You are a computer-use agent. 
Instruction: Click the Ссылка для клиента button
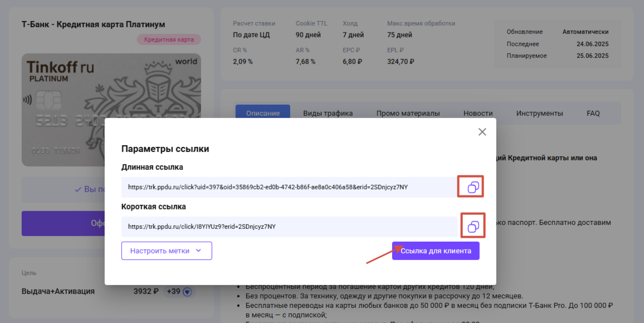tap(436, 251)
